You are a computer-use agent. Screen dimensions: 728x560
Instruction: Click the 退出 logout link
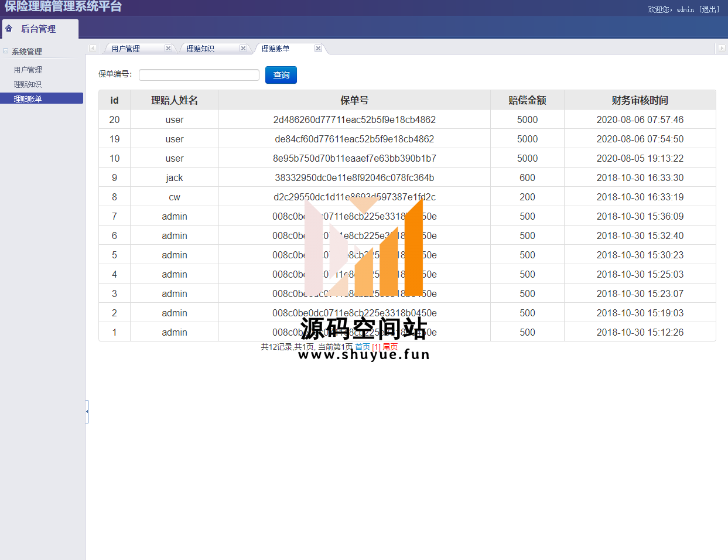coord(709,9)
